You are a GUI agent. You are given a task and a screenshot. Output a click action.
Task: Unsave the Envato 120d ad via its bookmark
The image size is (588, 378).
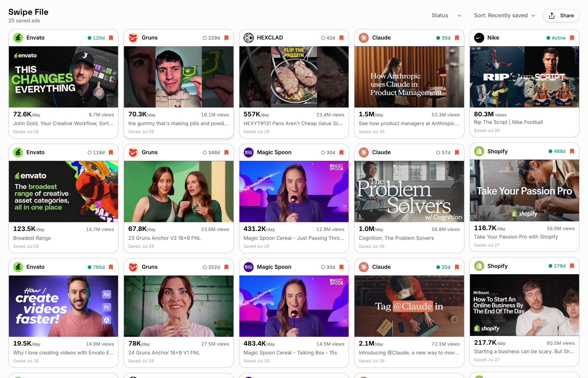[x=111, y=38]
